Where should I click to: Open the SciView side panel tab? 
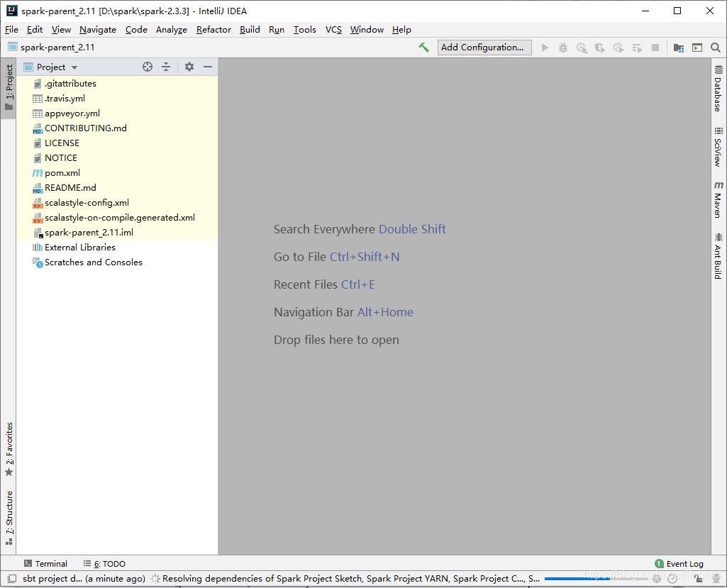coord(718,147)
